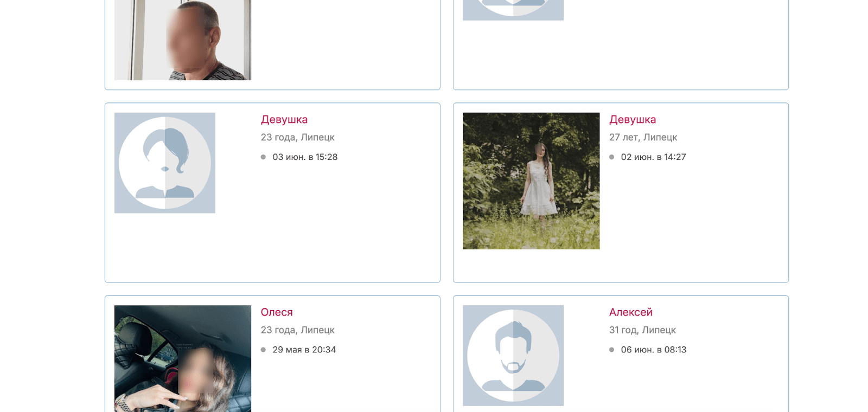Open Олеся's profile name link

(x=277, y=312)
